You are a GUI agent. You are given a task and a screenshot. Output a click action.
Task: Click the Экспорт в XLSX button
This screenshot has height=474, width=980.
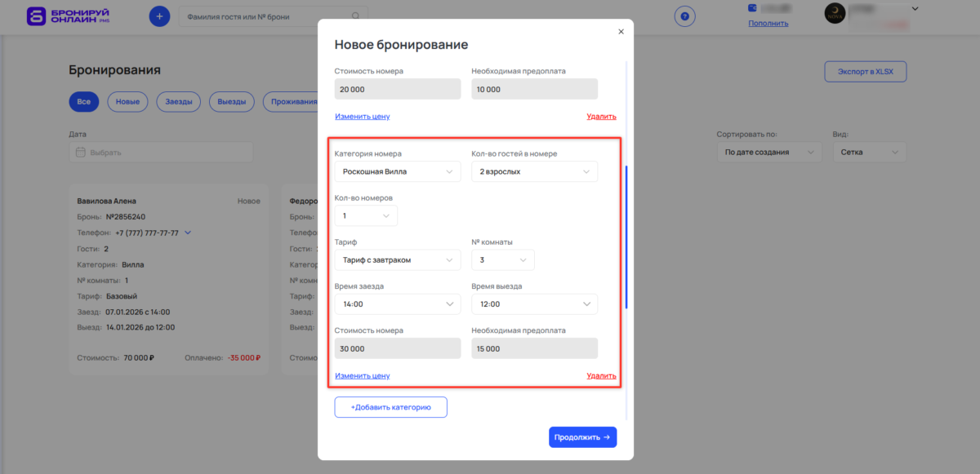tap(866, 71)
